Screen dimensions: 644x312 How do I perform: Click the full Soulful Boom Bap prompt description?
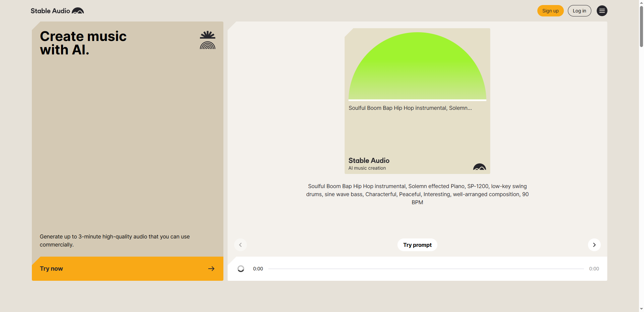tap(417, 194)
